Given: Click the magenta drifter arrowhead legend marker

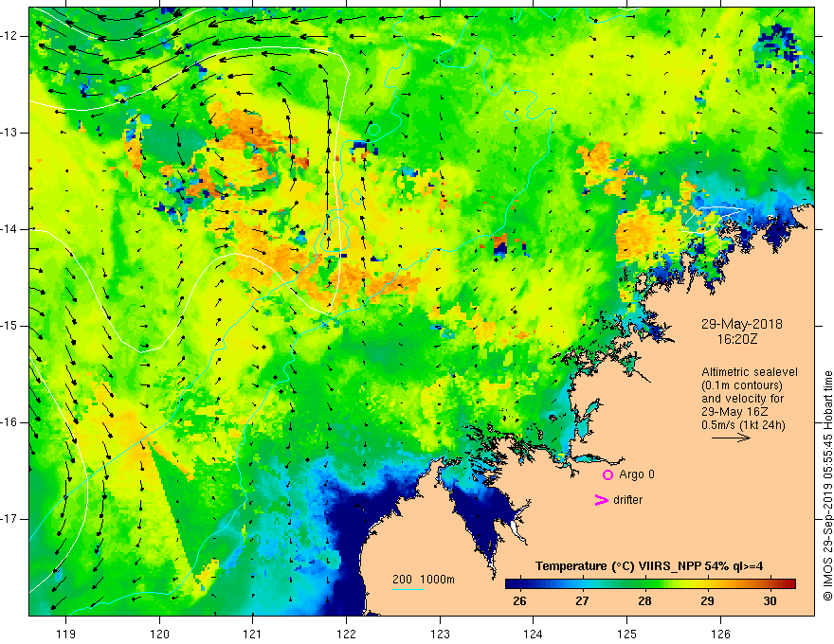Looking at the screenshot, I should click(602, 500).
